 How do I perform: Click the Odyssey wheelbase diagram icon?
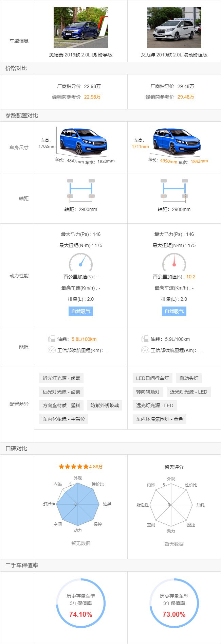81,189
